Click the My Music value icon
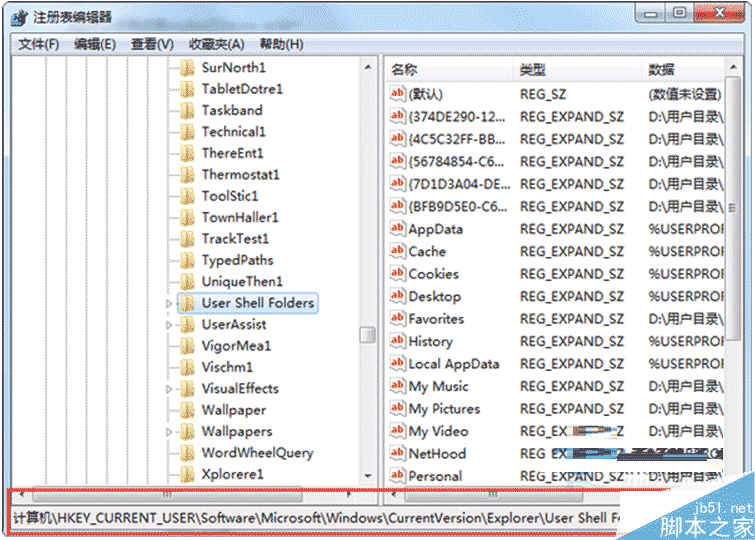 (x=397, y=387)
